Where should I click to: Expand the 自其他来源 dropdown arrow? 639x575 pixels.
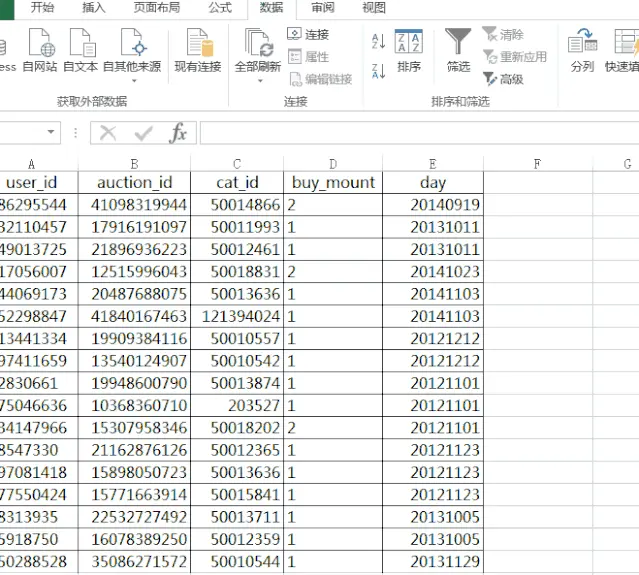point(134,81)
